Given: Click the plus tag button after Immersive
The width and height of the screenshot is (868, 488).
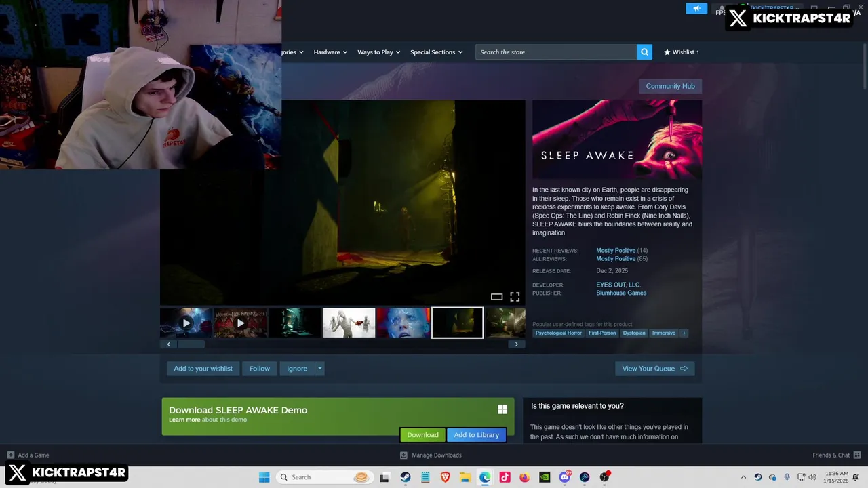Looking at the screenshot, I should (x=684, y=333).
